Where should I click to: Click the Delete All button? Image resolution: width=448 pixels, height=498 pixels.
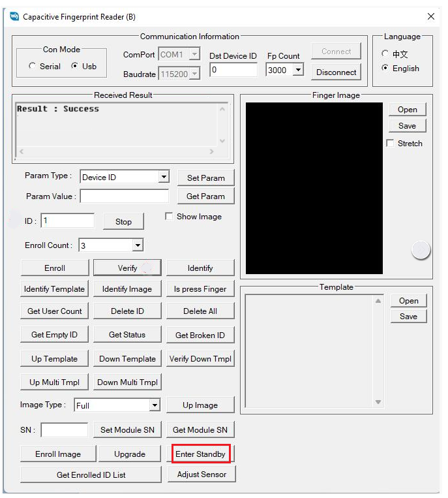(200, 311)
